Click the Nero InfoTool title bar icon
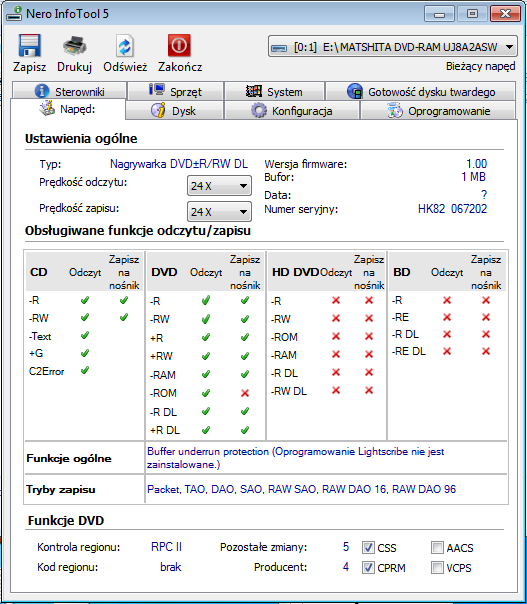Image resolution: width=527 pixels, height=604 pixels. pyautogui.click(x=14, y=14)
